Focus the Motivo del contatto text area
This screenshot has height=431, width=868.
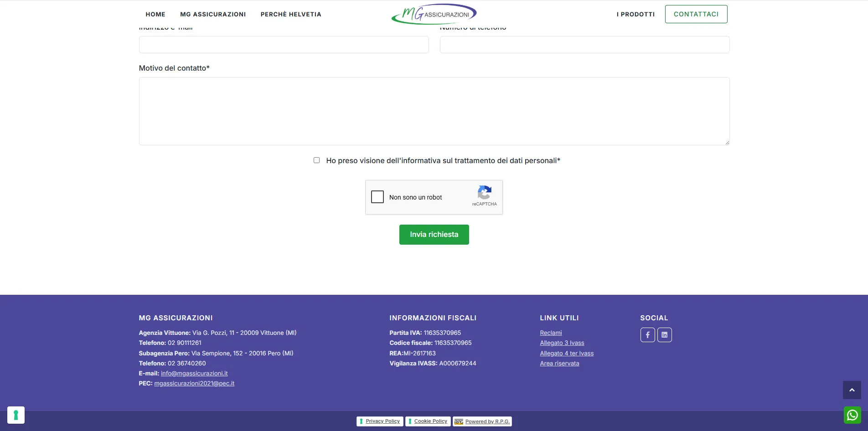[x=434, y=111]
